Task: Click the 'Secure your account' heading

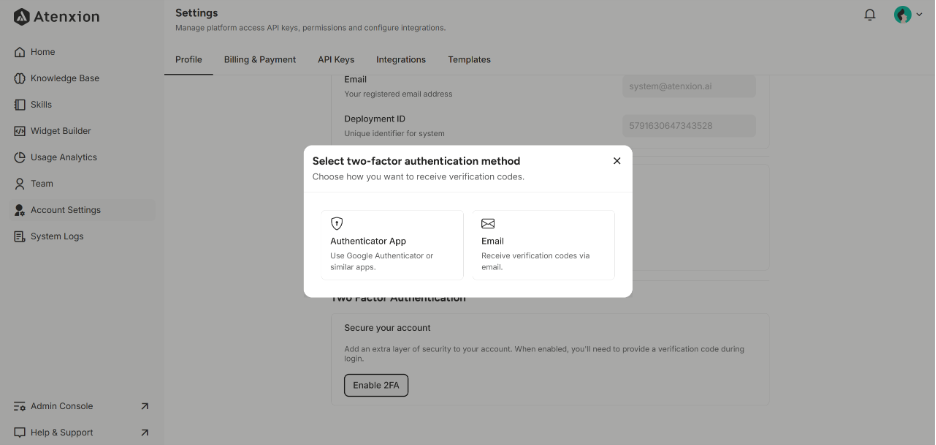Action: tap(387, 328)
